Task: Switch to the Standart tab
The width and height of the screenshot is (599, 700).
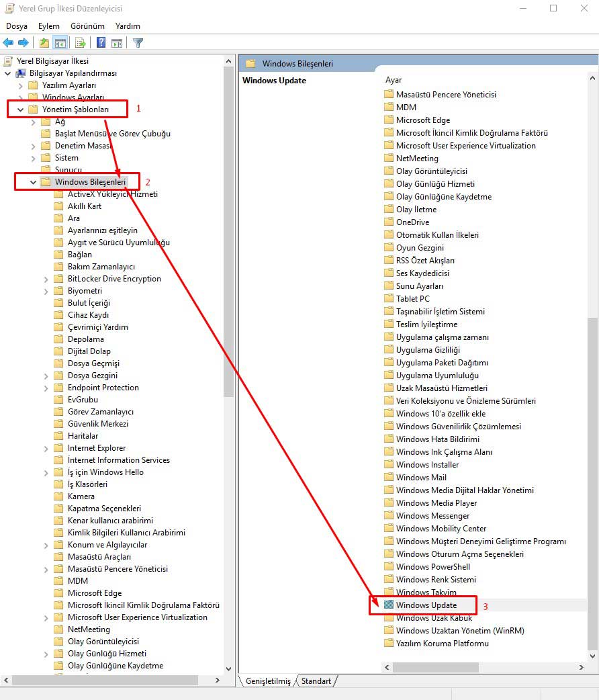Action: pyautogui.click(x=316, y=681)
